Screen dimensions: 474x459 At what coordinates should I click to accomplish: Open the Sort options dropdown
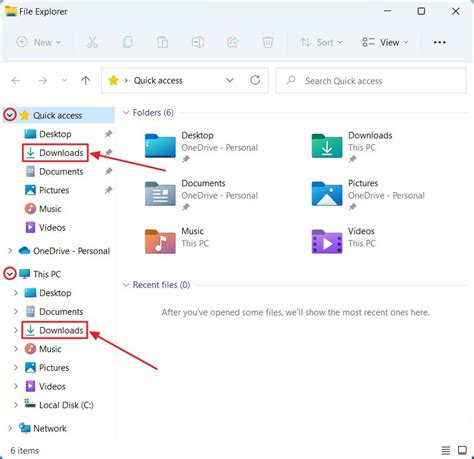click(x=321, y=42)
